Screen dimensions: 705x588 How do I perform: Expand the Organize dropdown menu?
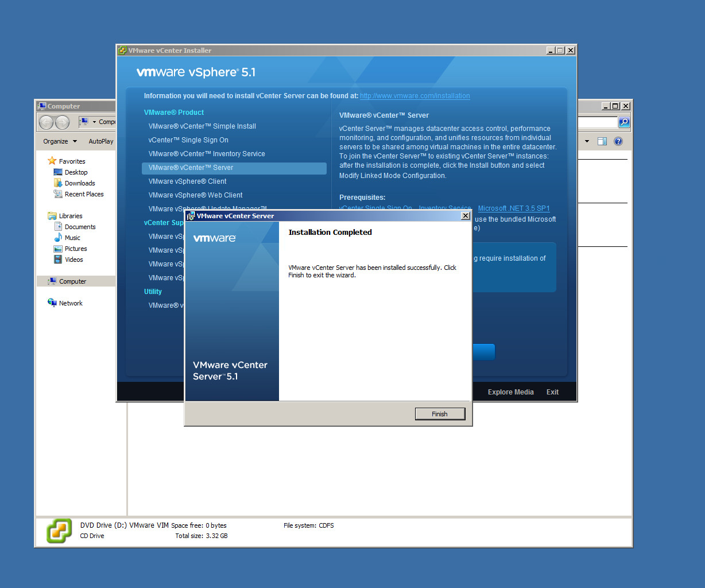pos(60,141)
